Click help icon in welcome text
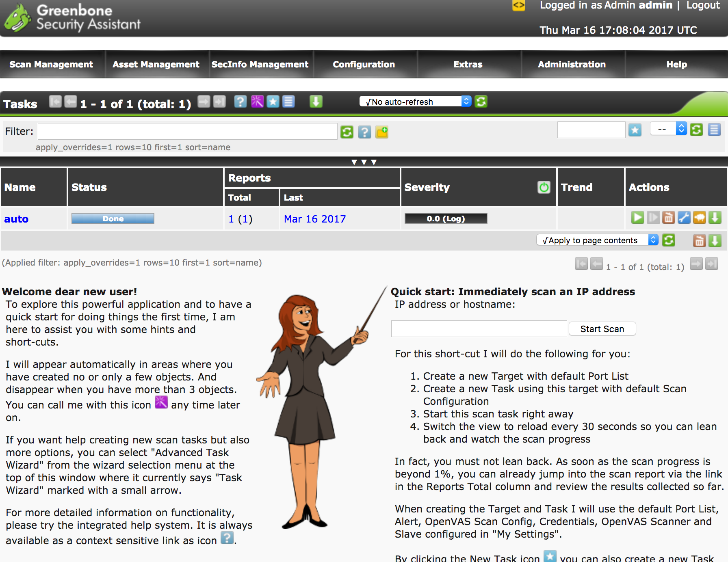 click(227, 538)
